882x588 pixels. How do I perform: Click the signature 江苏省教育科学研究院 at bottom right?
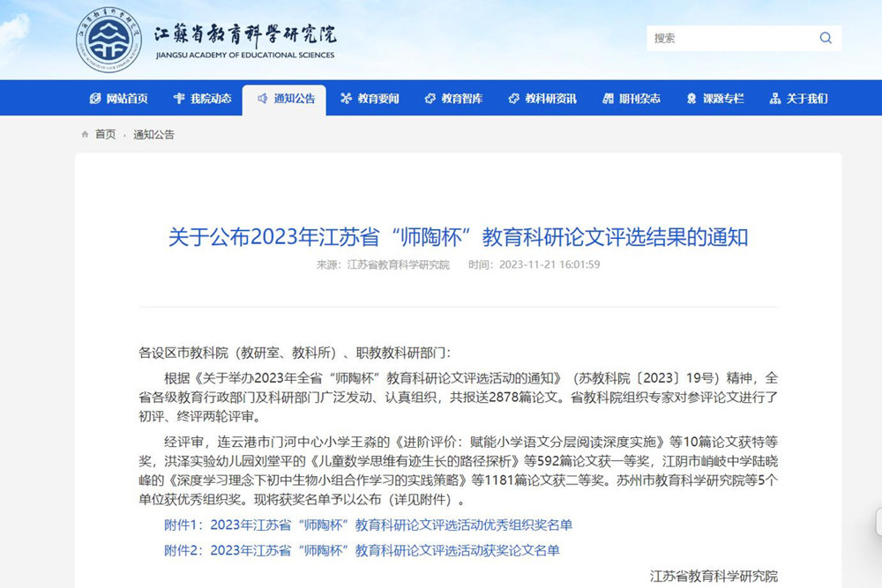714,577
